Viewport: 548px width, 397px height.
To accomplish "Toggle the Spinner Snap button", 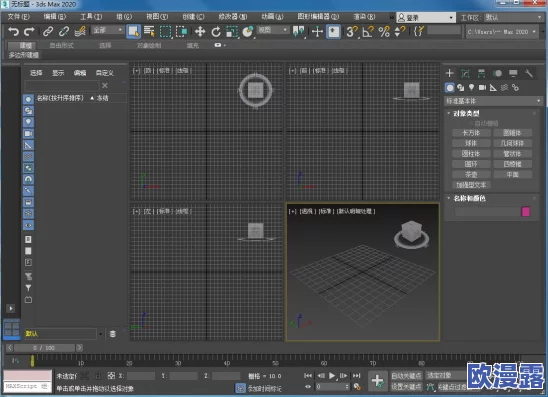I will (x=399, y=31).
